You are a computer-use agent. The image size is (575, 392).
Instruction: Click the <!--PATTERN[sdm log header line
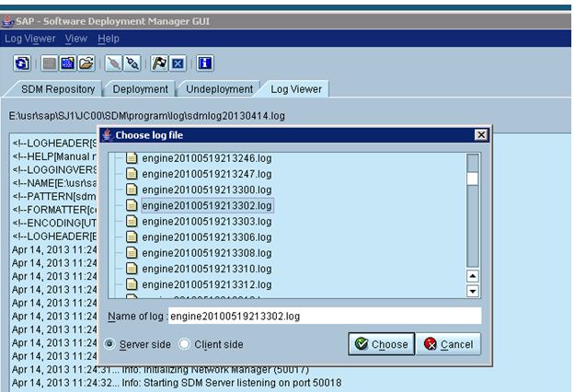(54, 196)
